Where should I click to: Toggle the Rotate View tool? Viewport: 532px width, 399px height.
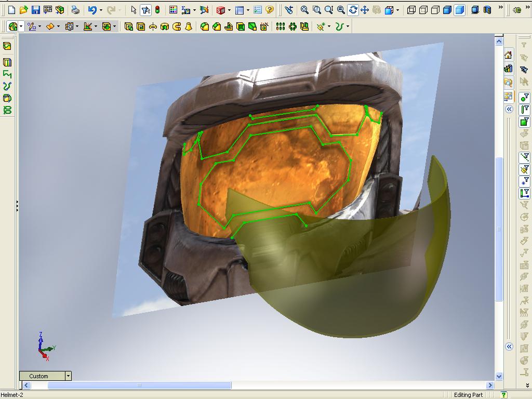click(x=353, y=10)
